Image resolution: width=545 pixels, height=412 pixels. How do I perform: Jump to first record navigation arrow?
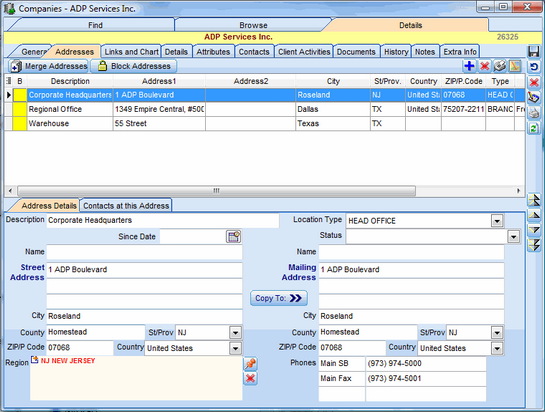(x=534, y=200)
